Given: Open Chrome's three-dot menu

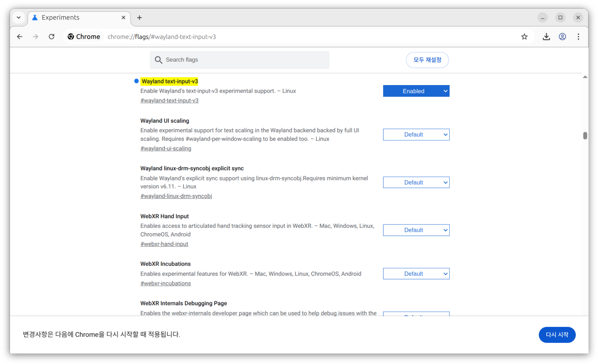Looking at the screenshot, I should [x=578, y=37].
